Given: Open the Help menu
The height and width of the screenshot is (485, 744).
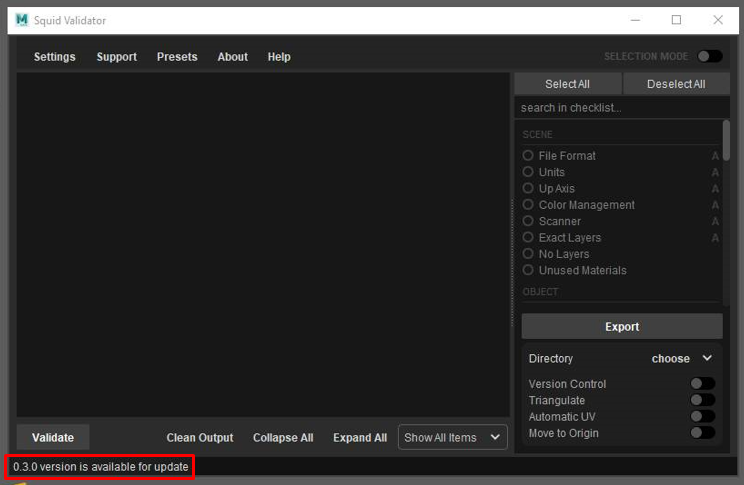Looking at the screenshot, I should pos(279,57).
